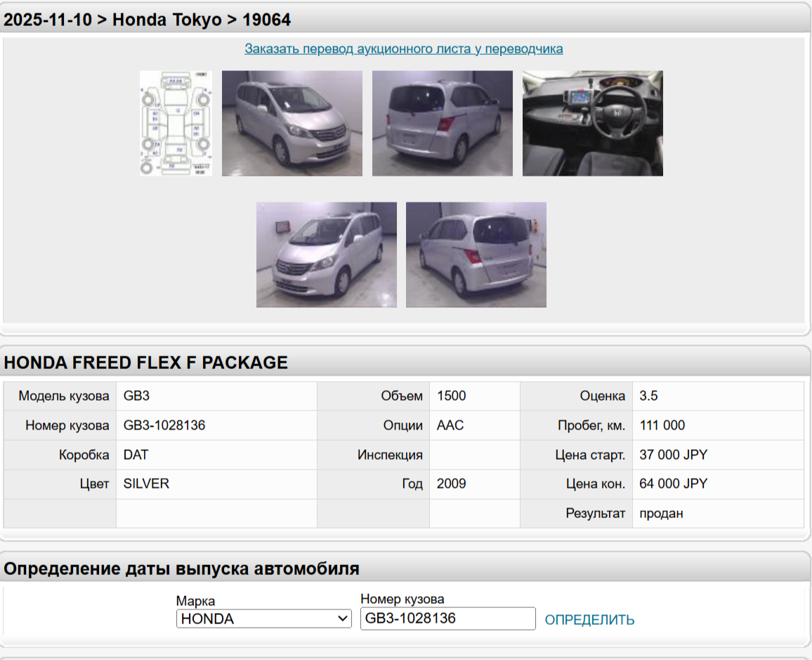812x660 pixels.
Task: Select the final price 64 000 JPY
Action: 673,484
